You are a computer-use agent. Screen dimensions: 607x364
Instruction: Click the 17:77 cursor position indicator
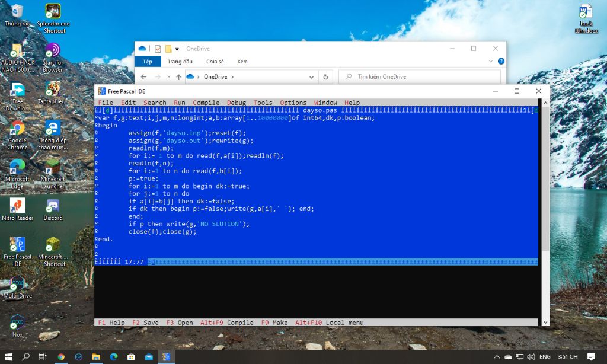pos(134,262)
